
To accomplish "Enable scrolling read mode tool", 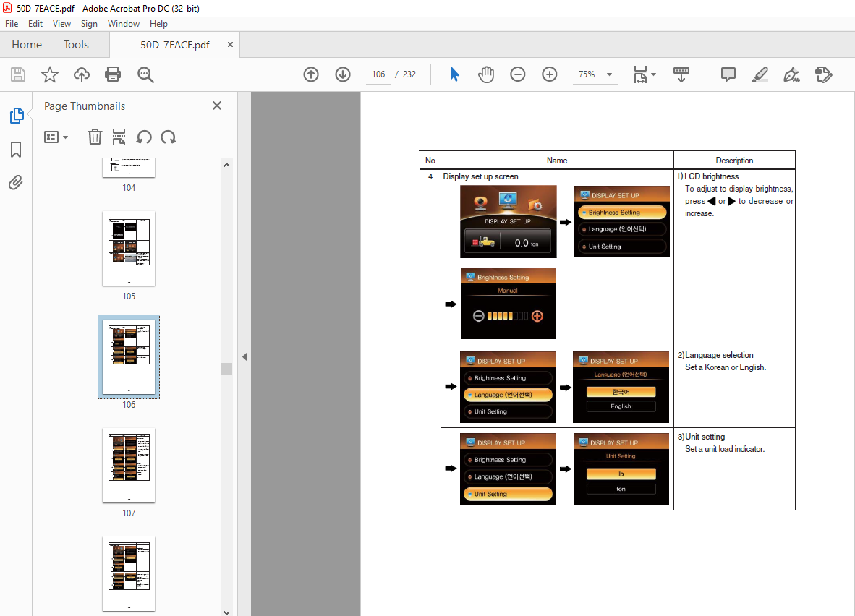I will coord(681,74).
